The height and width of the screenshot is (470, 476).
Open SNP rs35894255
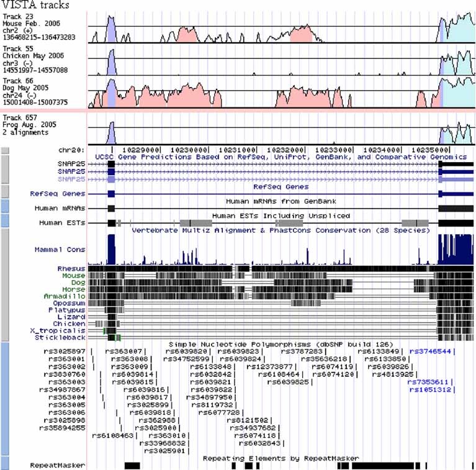pyautogui.click(x=62, y=428)
